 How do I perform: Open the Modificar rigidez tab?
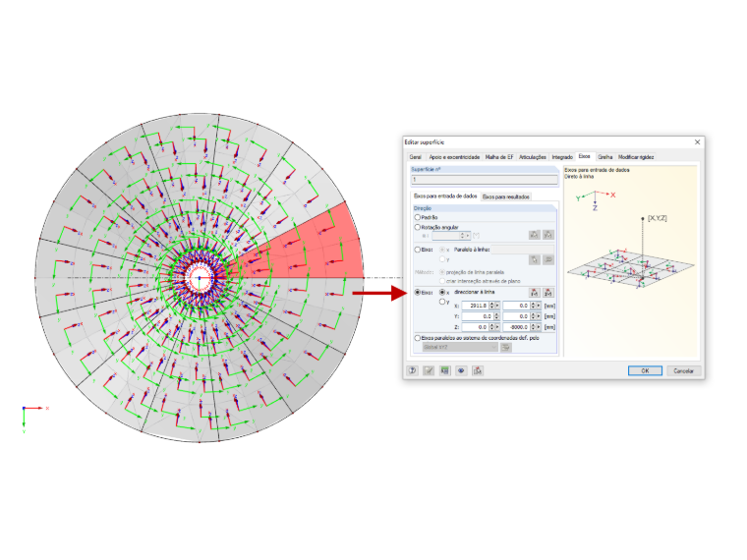636,156
